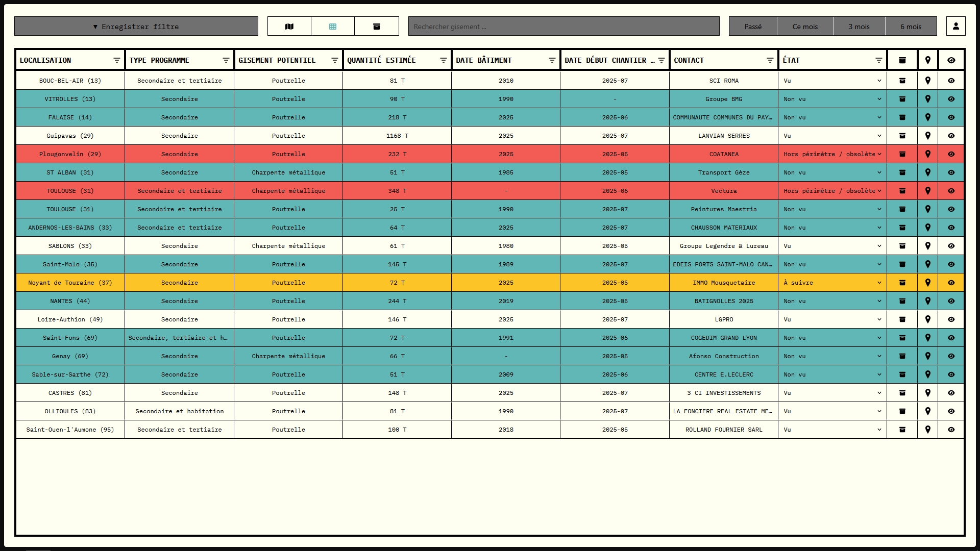Archive the BOUC-BEL-AIR row
980x551 pixels.
coord(902,81)
